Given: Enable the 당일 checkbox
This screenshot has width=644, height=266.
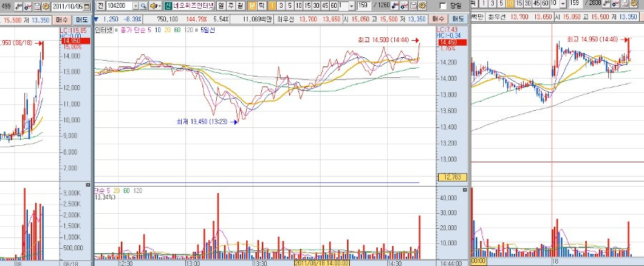Looking at the screenshot, I should pyautogui.click(x=443, y=6).
